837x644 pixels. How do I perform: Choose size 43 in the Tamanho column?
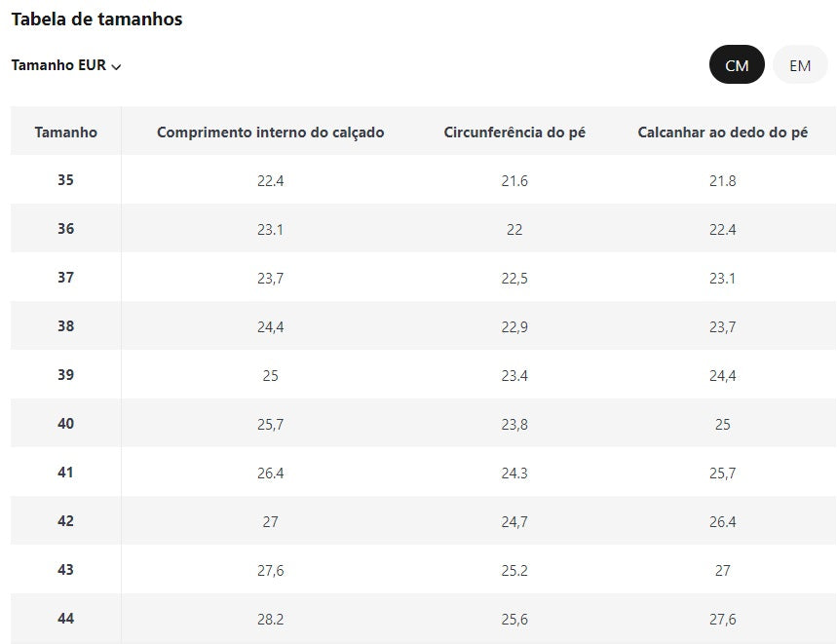[65, 570]
